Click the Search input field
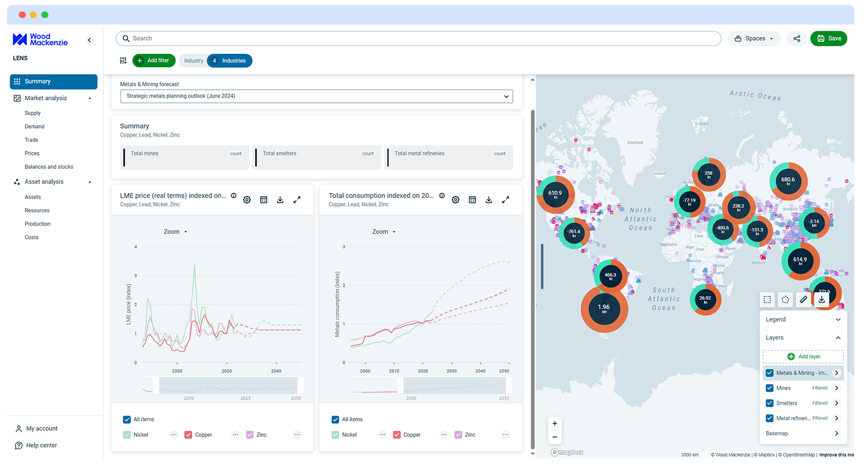 (x=418, y=39)
